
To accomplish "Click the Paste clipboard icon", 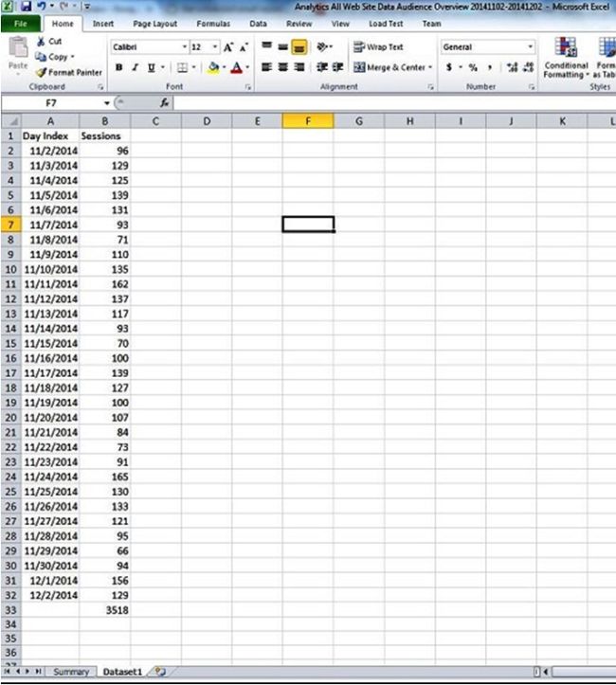I will pos(18,47).
